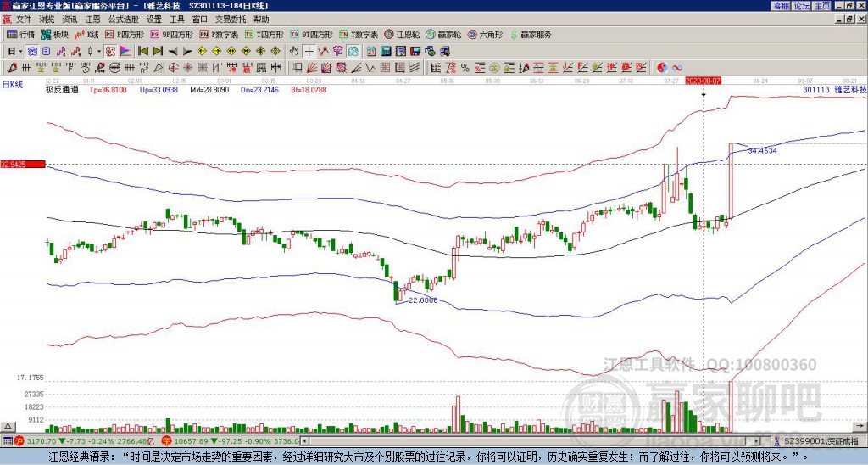
Task: Select the 金 circle golden ratio tool
Action: [494, 68]
